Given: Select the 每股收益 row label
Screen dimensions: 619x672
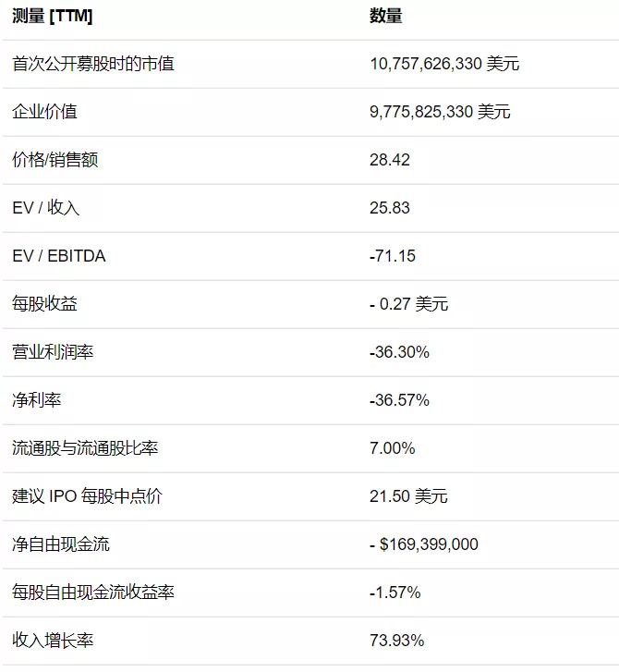Looking at the screenshot, I should (44, 304).
